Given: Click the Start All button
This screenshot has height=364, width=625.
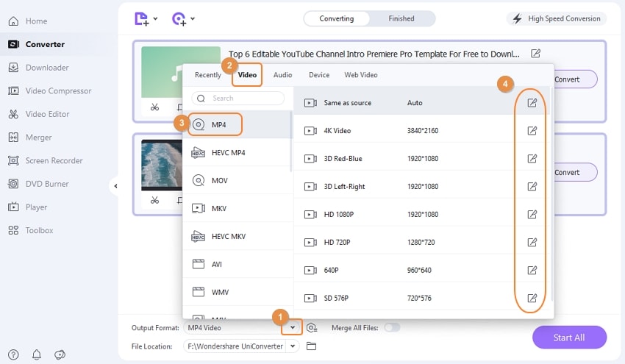Looking at the screenshot, I should point(569,338).
